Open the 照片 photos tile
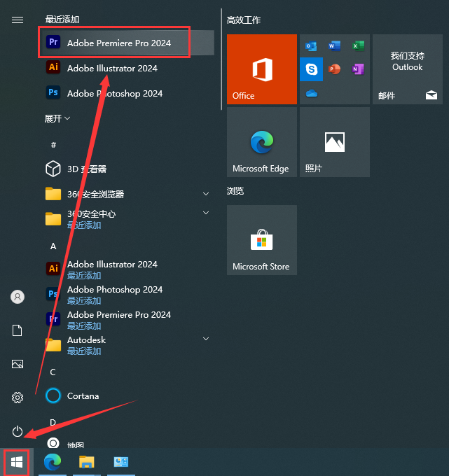The image size is (449, 476). 335,142
